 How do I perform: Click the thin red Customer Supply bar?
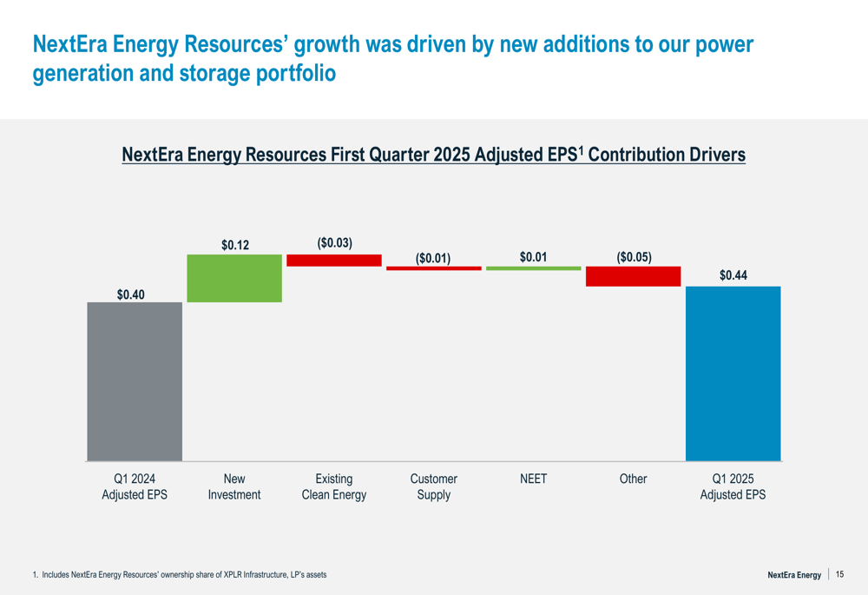point(433,268)
